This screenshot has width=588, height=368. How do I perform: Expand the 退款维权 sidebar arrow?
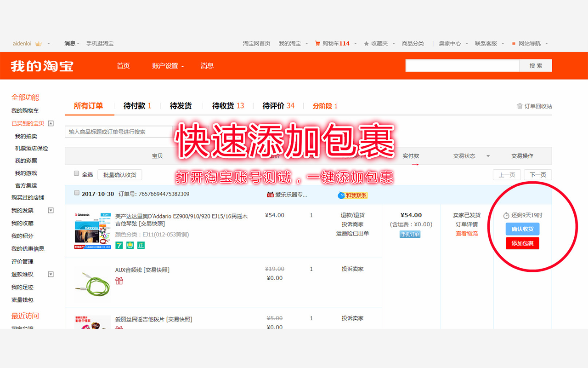[x=51, y=274]
